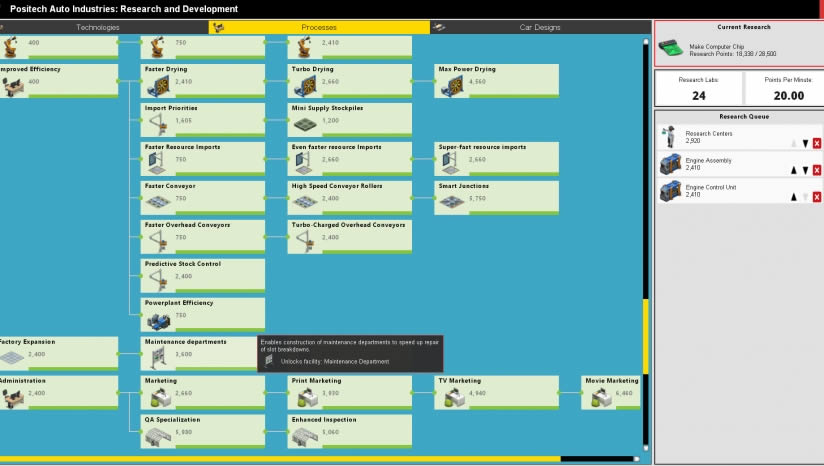Click the Current Research Make Computer Chip panel

pyautogui.click(x=738, y=45)
